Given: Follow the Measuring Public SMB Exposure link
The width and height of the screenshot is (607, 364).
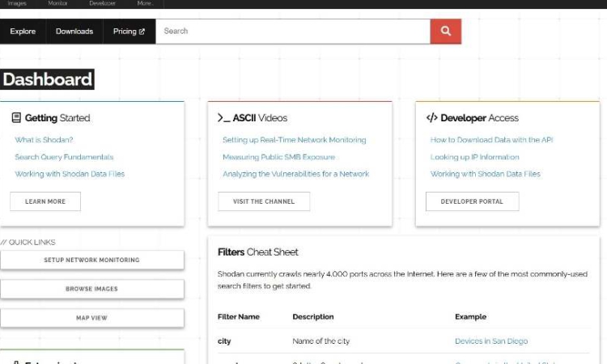Looking at the screenshot, I should pyautogui.click(x=278, y=157).
